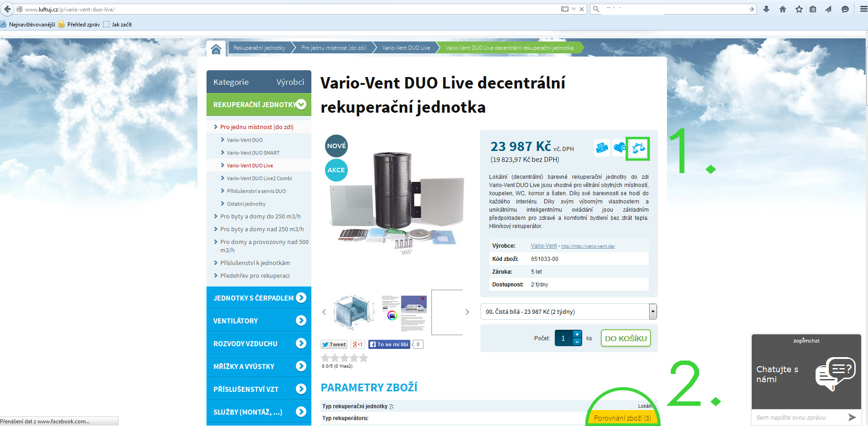Expand ROZVODY VZDUCHU category

pos(301,343)
